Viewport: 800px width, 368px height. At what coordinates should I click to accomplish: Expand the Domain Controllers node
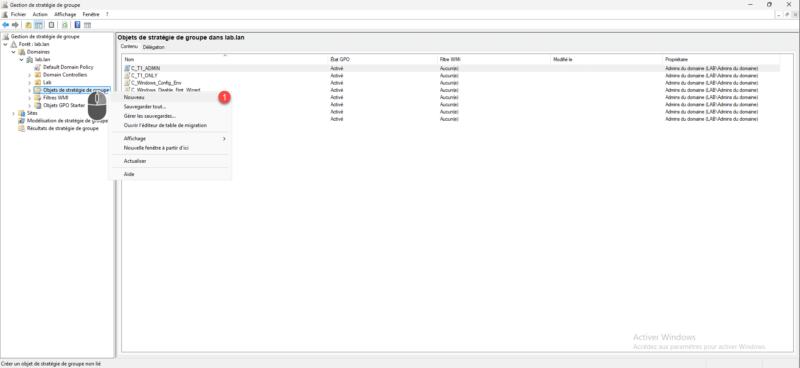pos(30,75)
